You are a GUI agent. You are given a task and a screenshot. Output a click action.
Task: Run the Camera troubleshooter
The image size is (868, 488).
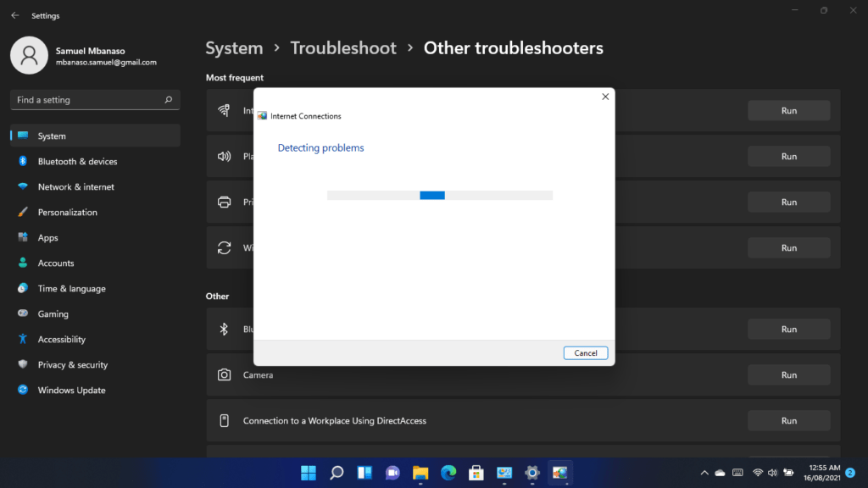click(x=788, y=374)
